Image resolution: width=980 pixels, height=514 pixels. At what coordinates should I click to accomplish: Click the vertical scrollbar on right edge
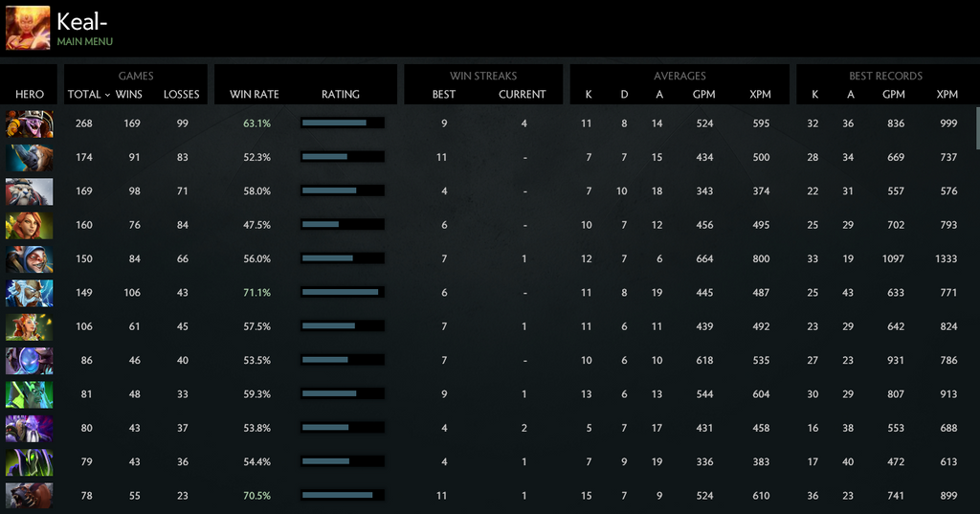[x=976, y=129]
